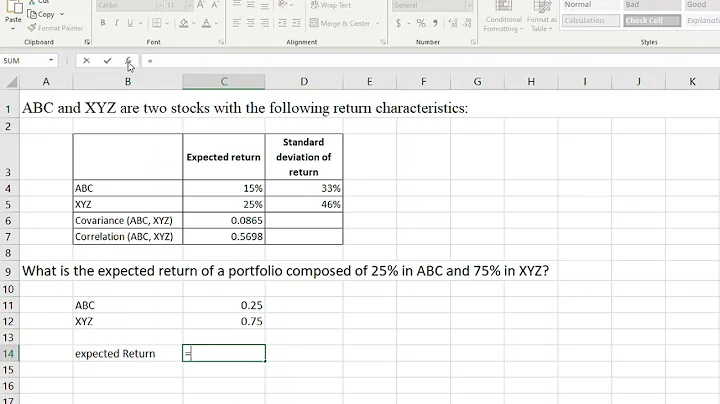Align text left
Screen dimensions: 720x404
(236, 23)
